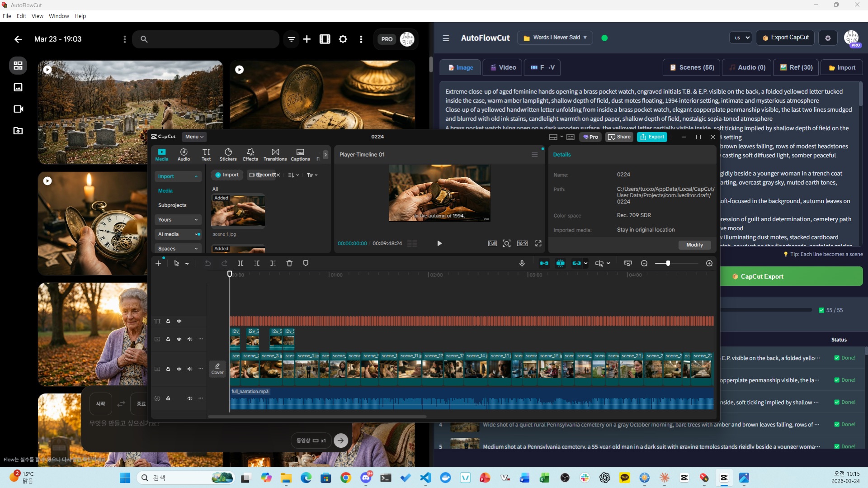Delete selected clip with trash icon
The image size is (868, 488).
click(289, 263)
